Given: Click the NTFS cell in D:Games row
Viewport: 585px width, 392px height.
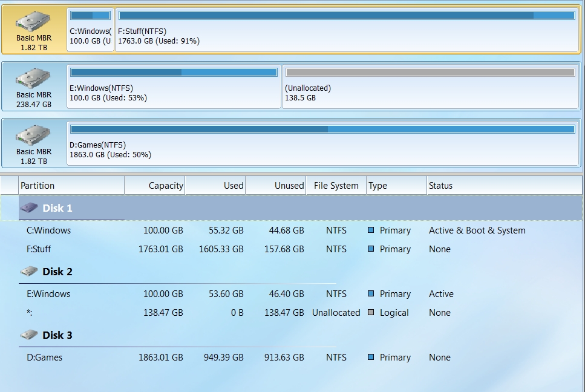Looking at the screenshot, I should pos(336,358).
